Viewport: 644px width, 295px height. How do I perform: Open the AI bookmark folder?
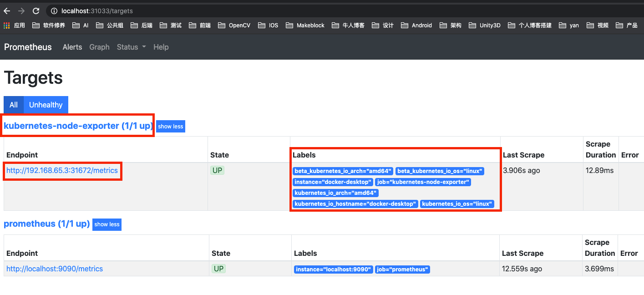click(x=80, y=25)
